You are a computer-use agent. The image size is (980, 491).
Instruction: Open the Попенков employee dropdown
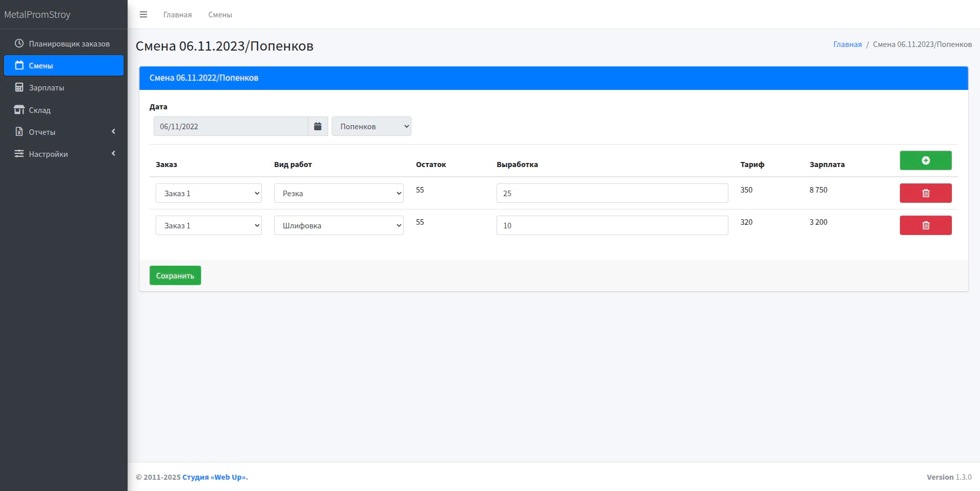(371, 126)
